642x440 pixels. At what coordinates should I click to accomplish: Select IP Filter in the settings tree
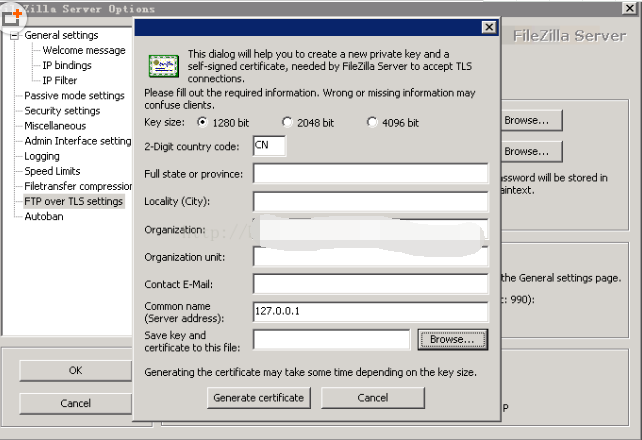click(x=60, y=81)
